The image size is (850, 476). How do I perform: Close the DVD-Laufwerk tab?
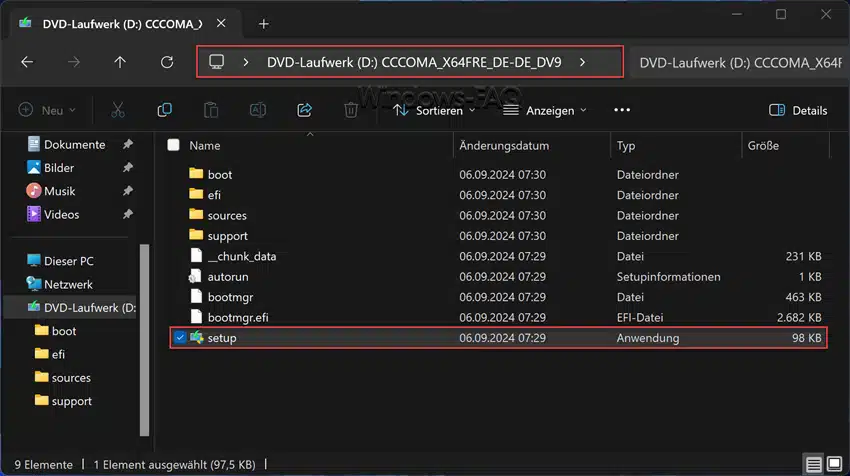[221, 23]
